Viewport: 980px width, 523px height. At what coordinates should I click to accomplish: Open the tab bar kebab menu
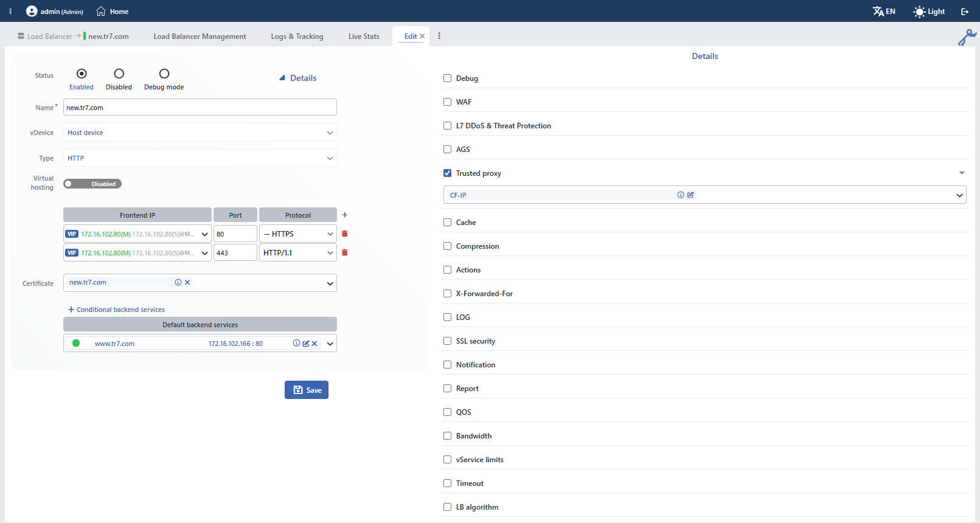point(439,36)
